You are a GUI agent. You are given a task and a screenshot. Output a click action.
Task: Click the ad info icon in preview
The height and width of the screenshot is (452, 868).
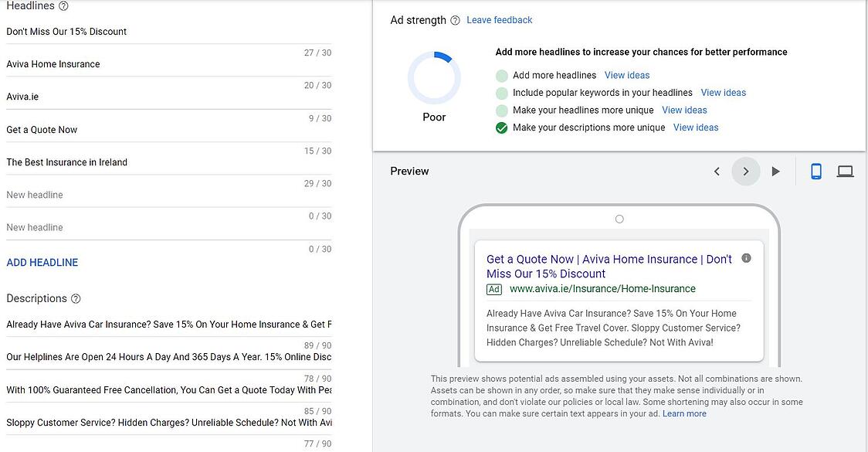[746, 258]
